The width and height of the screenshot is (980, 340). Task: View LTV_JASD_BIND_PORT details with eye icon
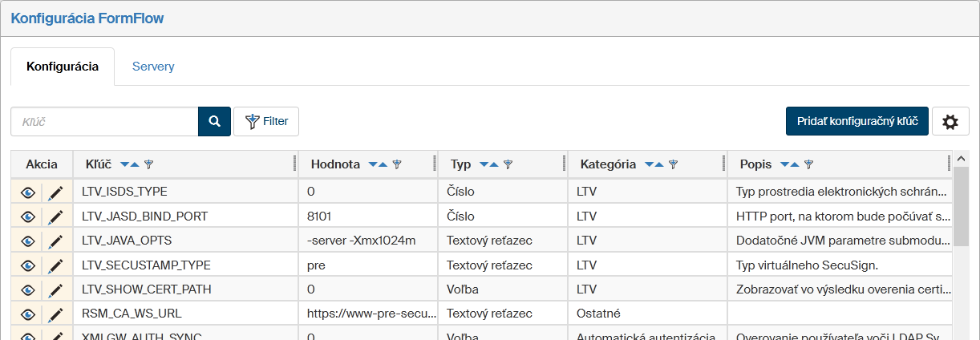[28, 217]
